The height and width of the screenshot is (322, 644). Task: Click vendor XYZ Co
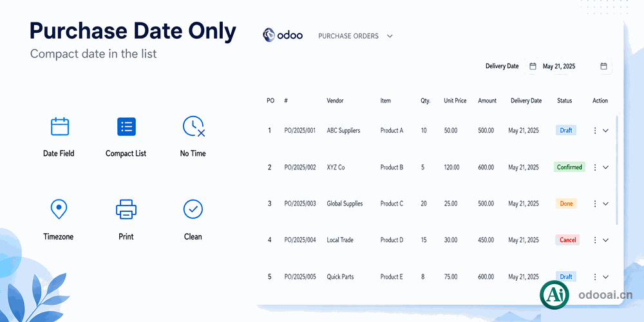point(336,167)
